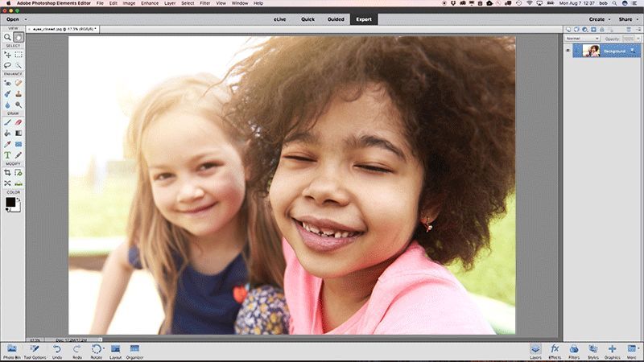Click the Open button
Viewport: 644px width, 362px height.
pyautogui.click(x=11, y=19)
